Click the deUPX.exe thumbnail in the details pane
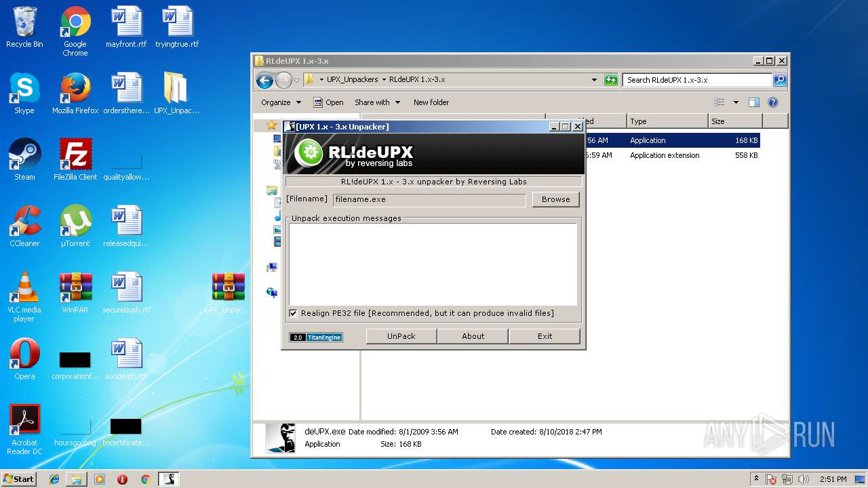 click(x=280, y=438)
